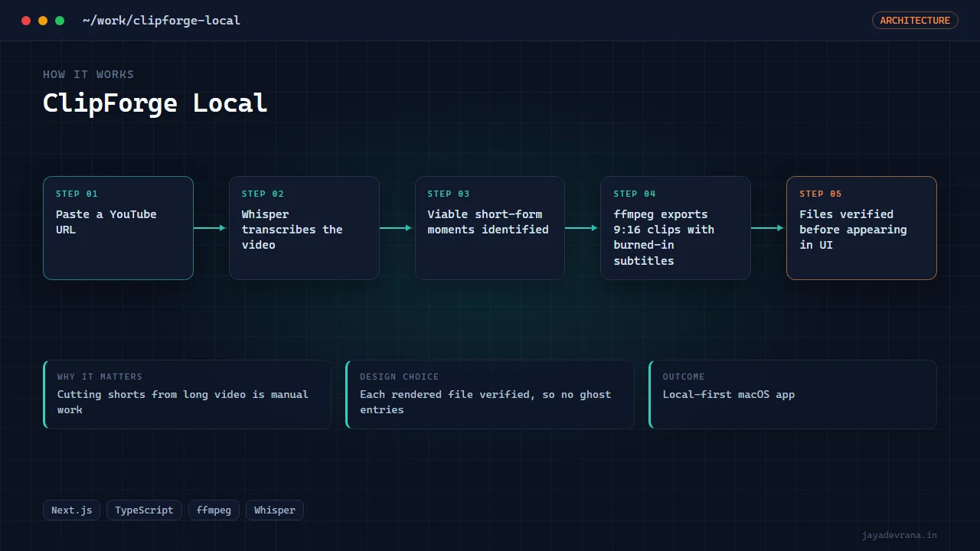Click "Cutting shorts from long video" text
The height and width of the screenshot is (551, 980).
152,395
